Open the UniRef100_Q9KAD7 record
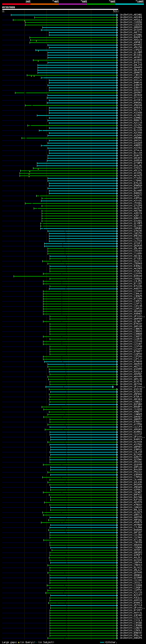The width and height of the screenshot is (146, 644). pyautogui.click(x=131, y=417)
